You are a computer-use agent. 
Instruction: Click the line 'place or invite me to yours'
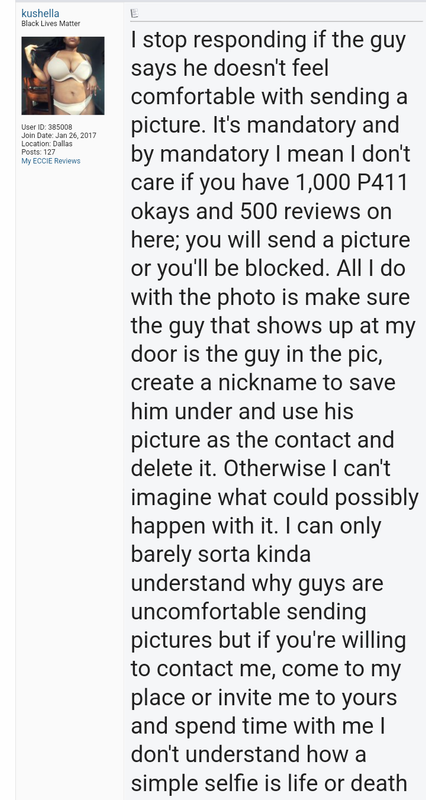pyautogui.click(x=264, y=697)
